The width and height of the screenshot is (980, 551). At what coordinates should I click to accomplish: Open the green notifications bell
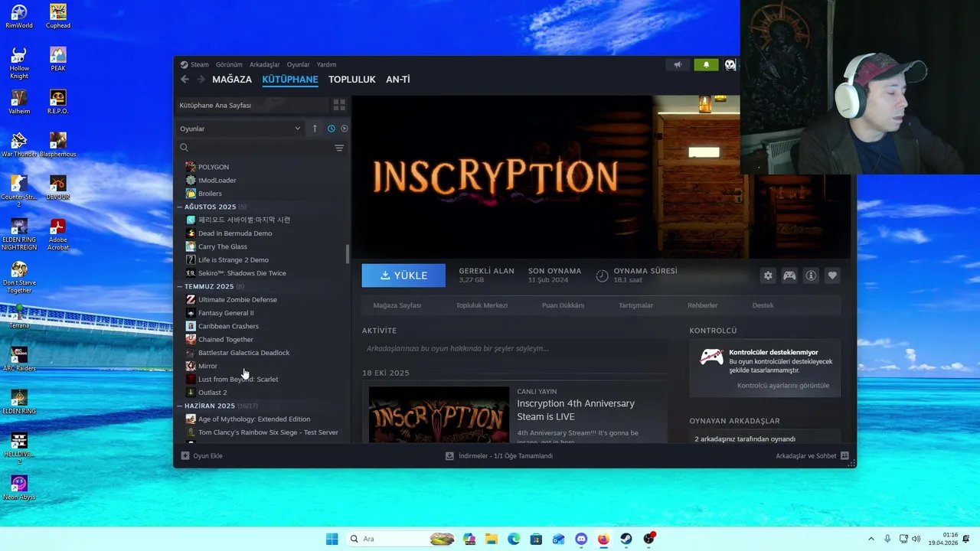click(706, 65)
